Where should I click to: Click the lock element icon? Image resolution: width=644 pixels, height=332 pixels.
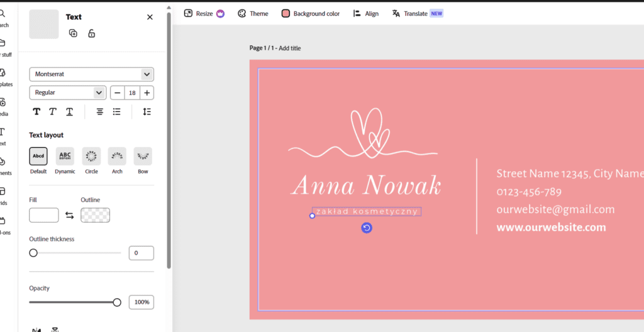(x=92, y=33)
